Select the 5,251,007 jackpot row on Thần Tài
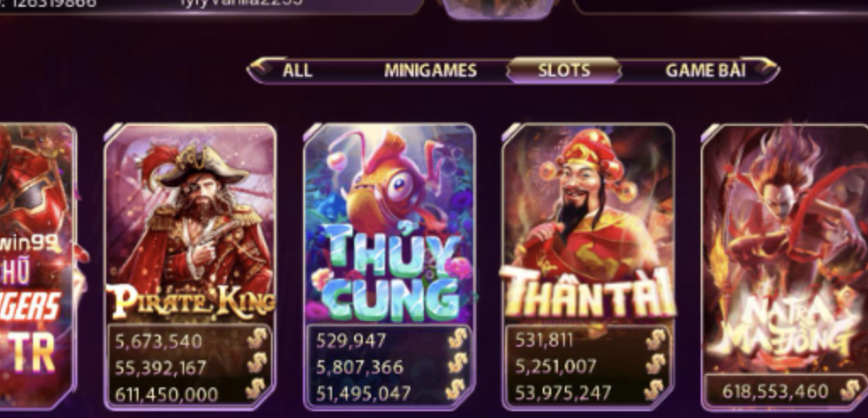 [x=588, y=366]
